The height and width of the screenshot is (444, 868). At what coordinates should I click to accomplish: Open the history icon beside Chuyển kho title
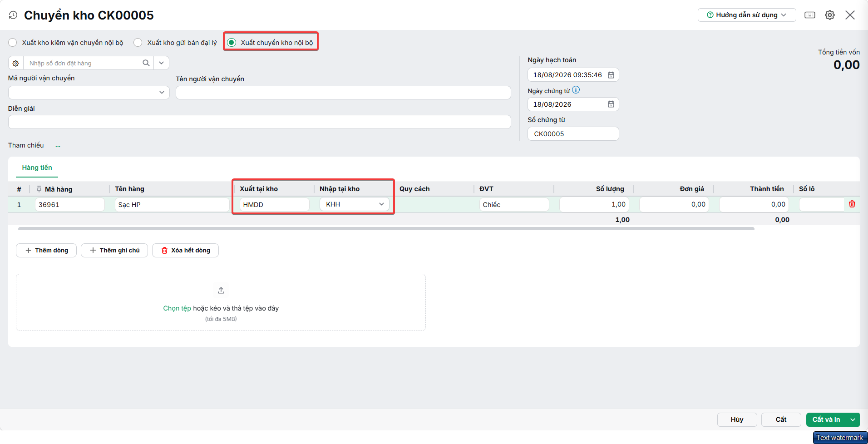(x=13, y=15)
